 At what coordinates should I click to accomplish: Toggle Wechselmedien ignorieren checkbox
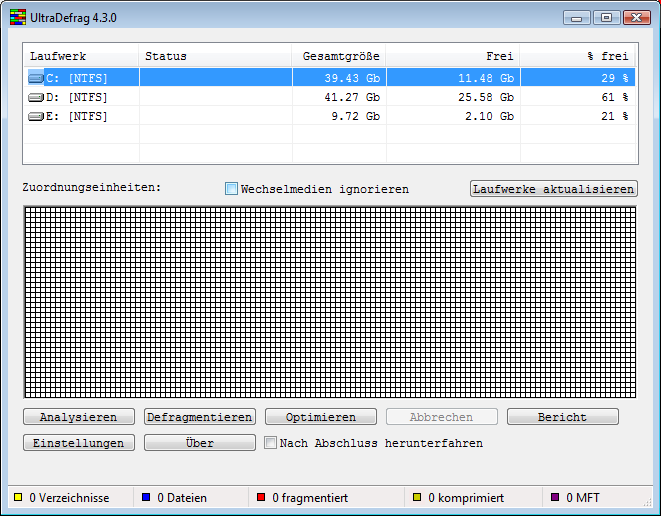(x=231, y=188)
